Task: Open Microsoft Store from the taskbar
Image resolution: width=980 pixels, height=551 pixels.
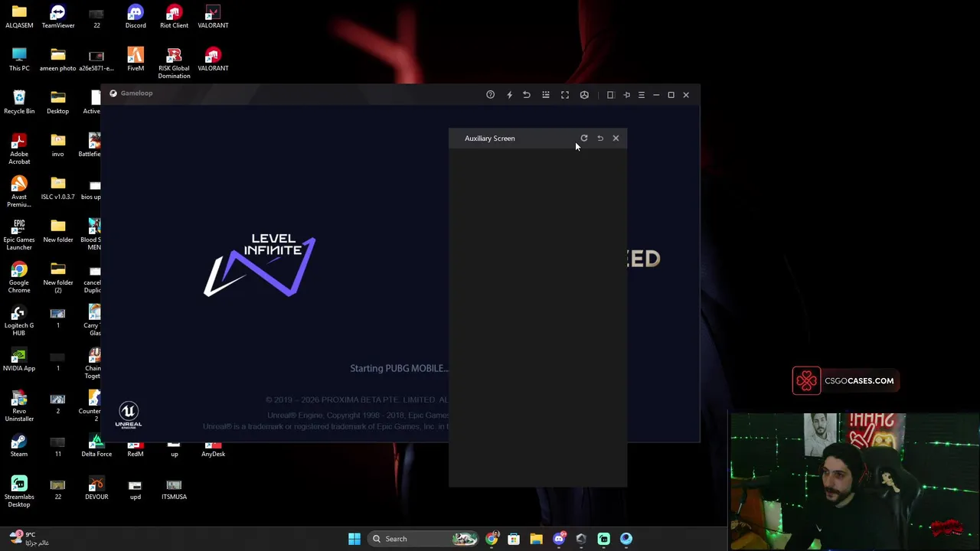Action: (514, 539)
